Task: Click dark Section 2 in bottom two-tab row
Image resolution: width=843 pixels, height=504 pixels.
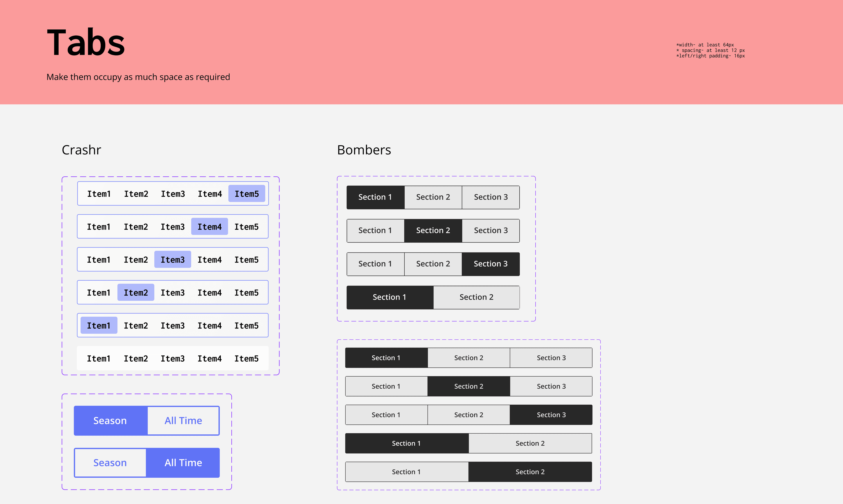Action: pyautogui.click(x=530, y=472)
